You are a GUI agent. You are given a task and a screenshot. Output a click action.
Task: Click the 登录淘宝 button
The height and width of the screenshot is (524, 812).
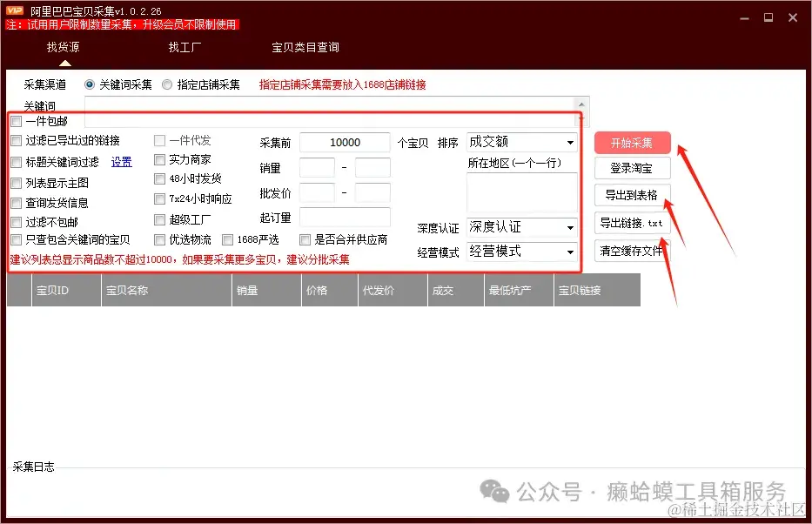tap(632, 168)
